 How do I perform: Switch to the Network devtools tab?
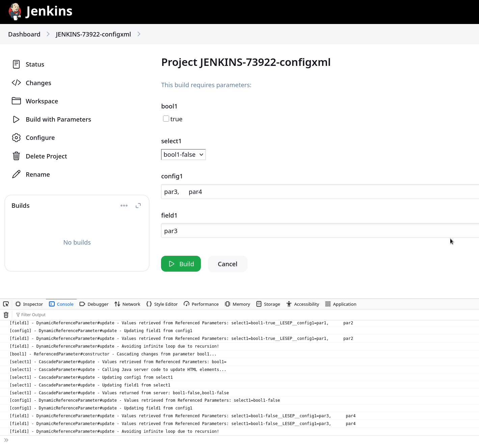click(x=127, y=304)
